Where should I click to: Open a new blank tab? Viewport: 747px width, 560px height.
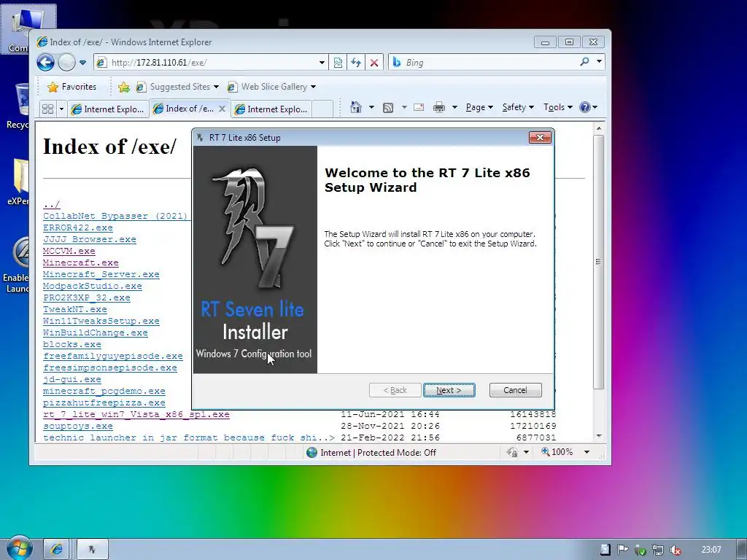tap(322, 109)
